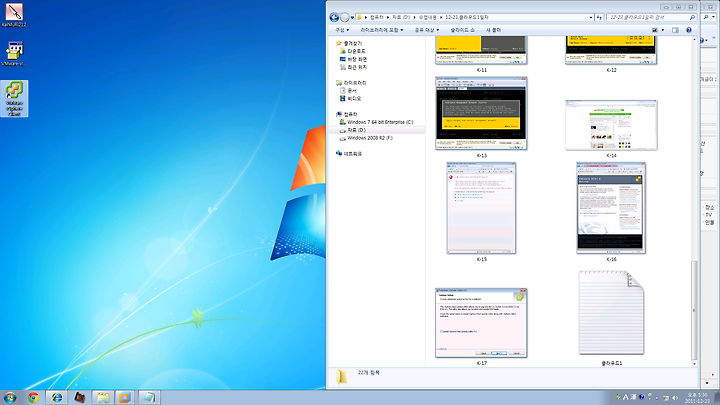Screen dimensions: 720x405
Task: Create a new folder with 새 폴더
Action: click(494, 30)
